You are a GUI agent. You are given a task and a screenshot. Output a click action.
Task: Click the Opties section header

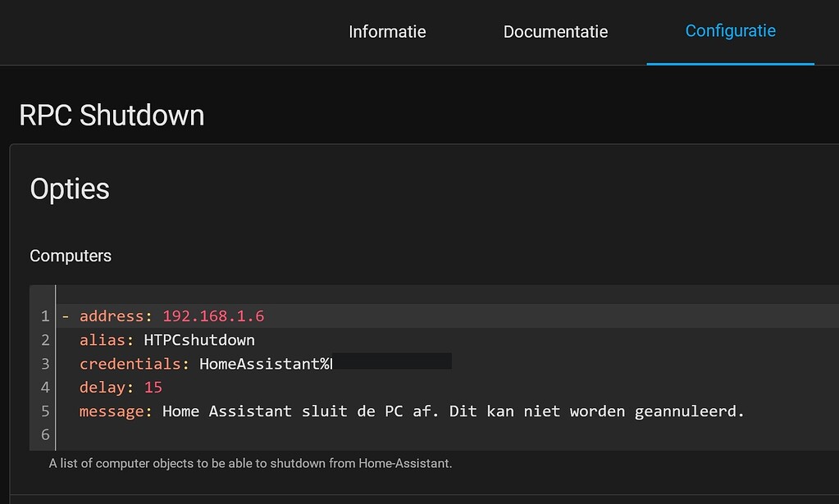69,188
